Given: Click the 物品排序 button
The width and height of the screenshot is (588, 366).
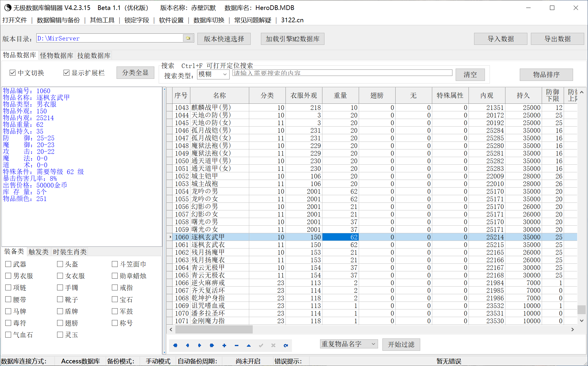Looking at the screenshot, I should tap(546, 74).
